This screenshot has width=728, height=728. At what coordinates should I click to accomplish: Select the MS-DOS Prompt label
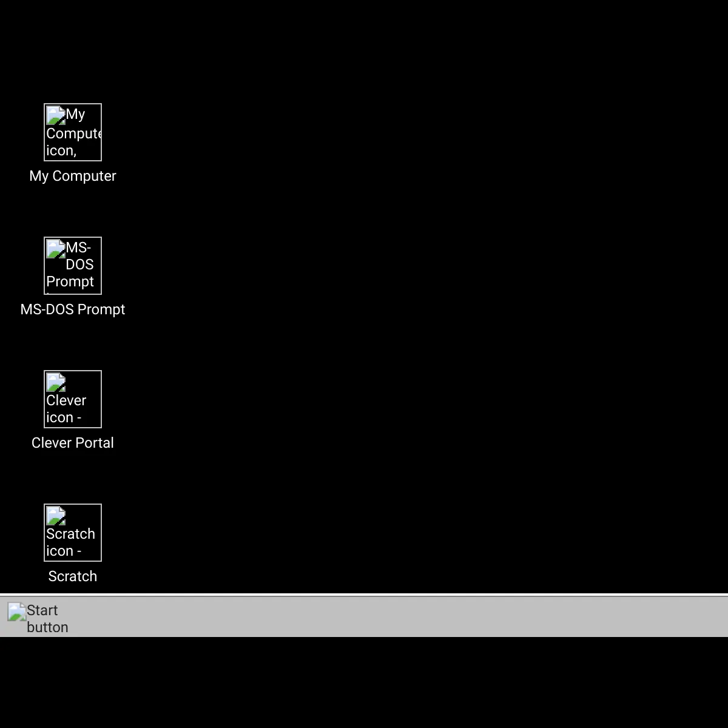tap(73, 309)
